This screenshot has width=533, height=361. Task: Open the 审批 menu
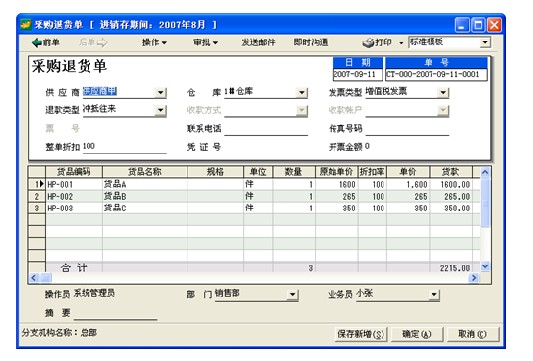[x=205, y=42]
